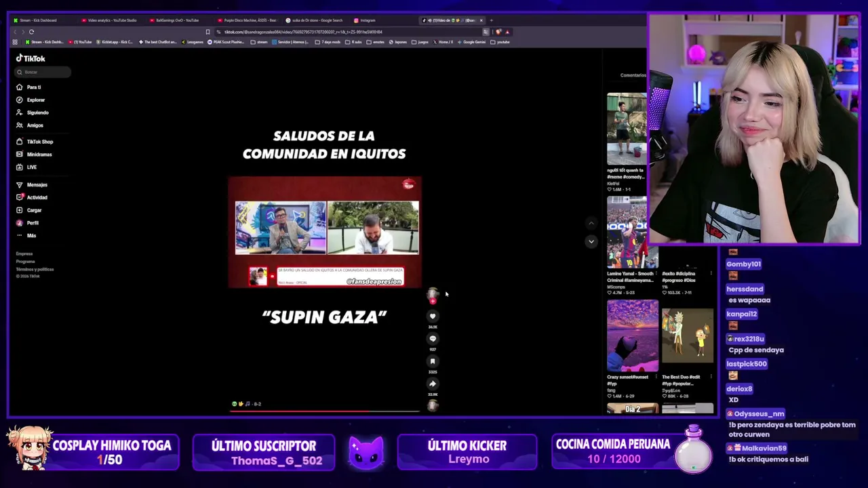Open TikTok Shop bag icon

tap(20, 142)
